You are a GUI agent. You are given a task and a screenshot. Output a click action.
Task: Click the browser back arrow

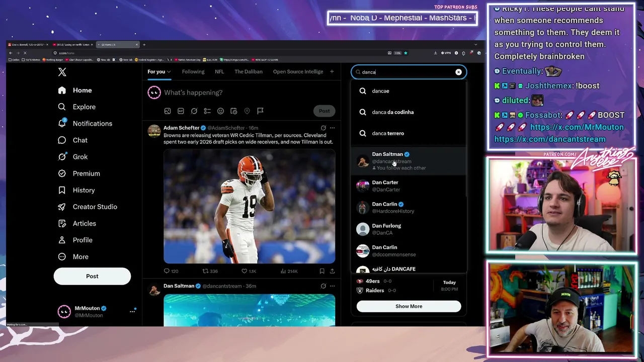click(11, 53)
